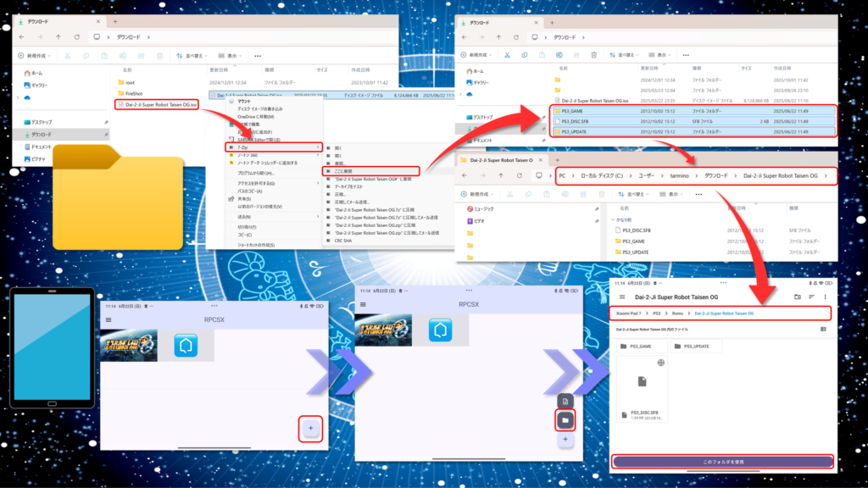Image resolution: width=868 pixels, height=488 pixels.
Task: Click the up arrow in the Downloads window with context menu
Action: pos(58,37)
